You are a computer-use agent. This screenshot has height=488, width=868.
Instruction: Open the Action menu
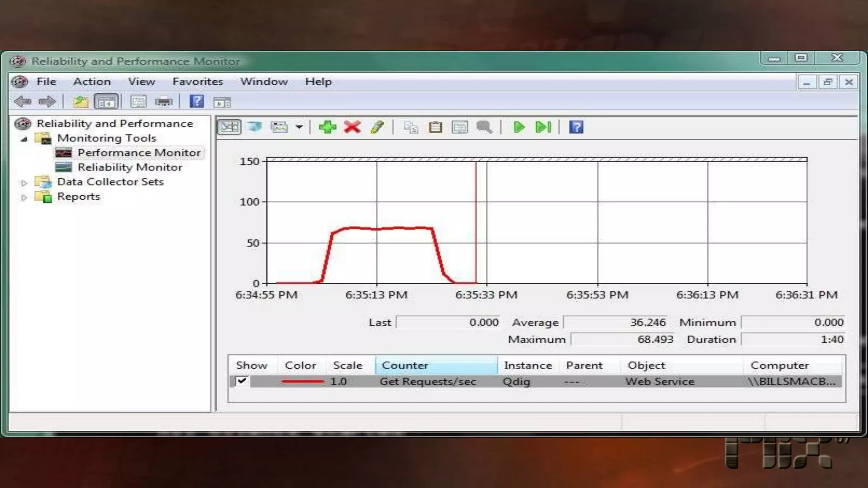click(92, 81)
